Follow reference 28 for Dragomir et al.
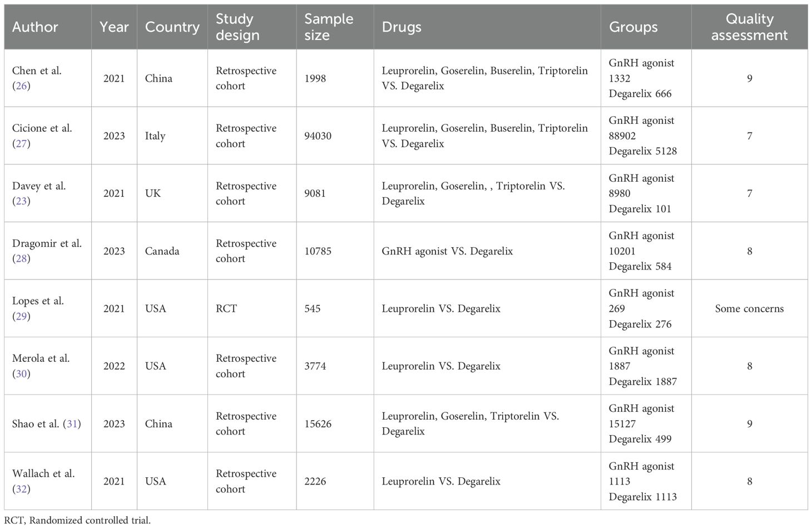The width and height of the screenshot is (812, 529). pos(21,258)
